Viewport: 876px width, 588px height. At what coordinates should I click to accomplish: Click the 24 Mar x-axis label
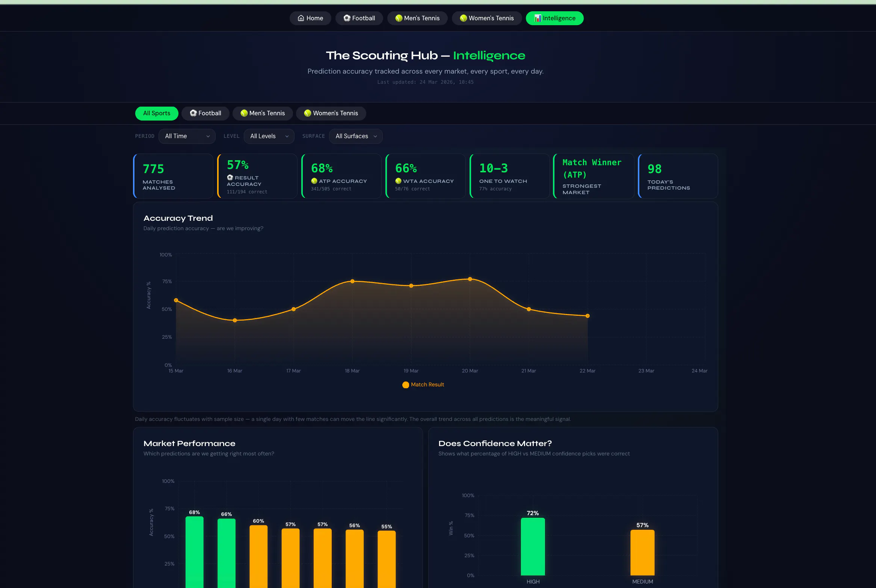[x=699, y=371]
